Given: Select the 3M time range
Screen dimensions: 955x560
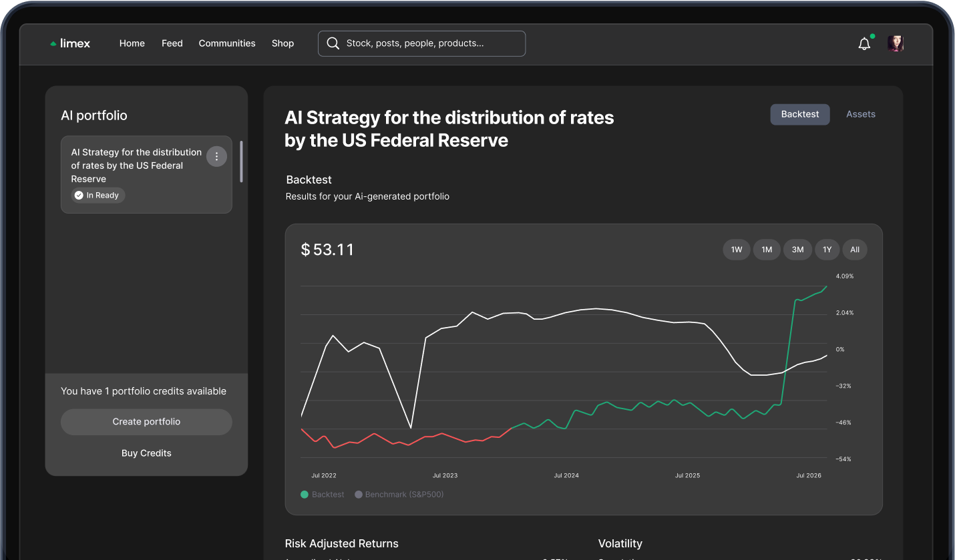Looking at the screenshot, I should click(x=797, y=250).
